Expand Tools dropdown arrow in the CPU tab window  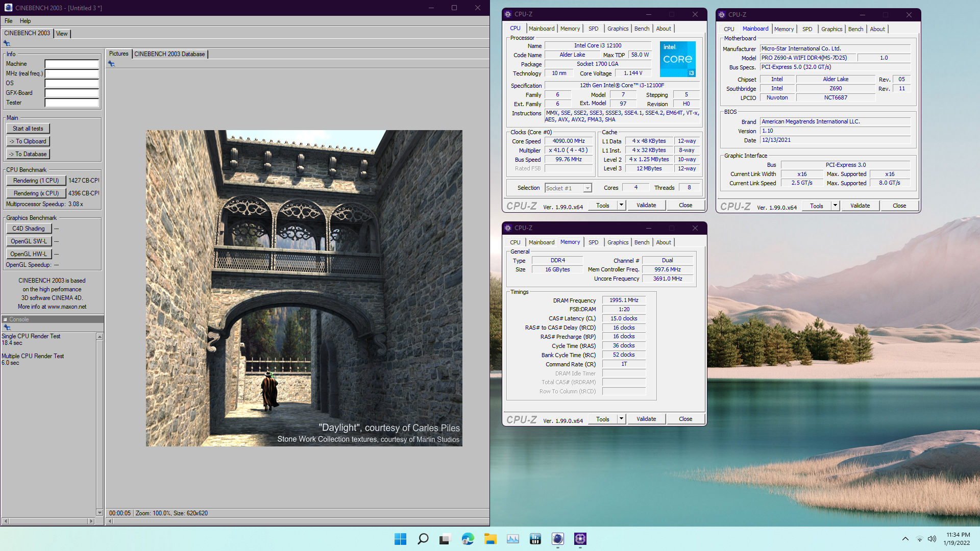(621, 205)
